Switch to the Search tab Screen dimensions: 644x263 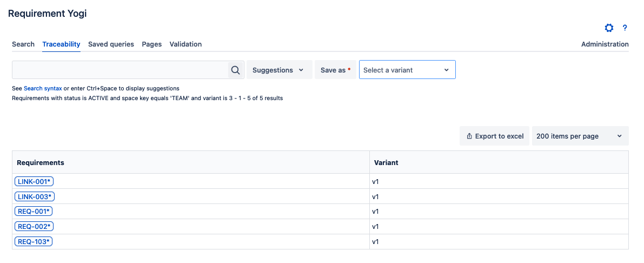coord(23,44)
